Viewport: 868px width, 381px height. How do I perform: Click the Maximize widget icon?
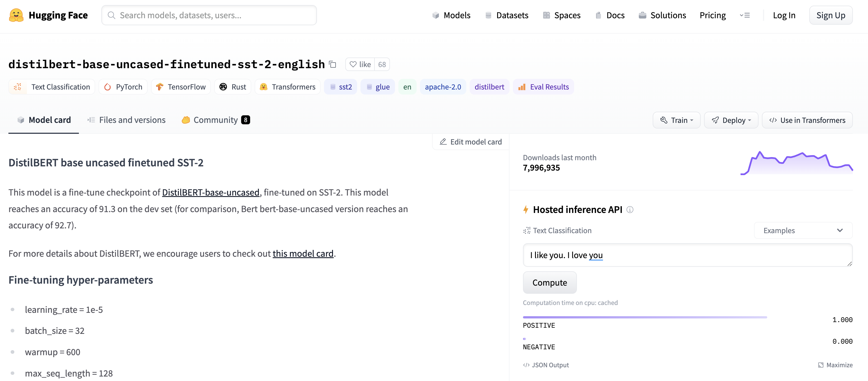(821, 365)
